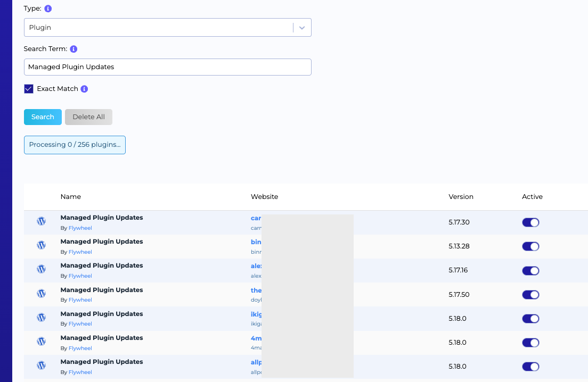Switch off Active toggle for version 5.17.50

pyautogui.click(x=530, y=295)
